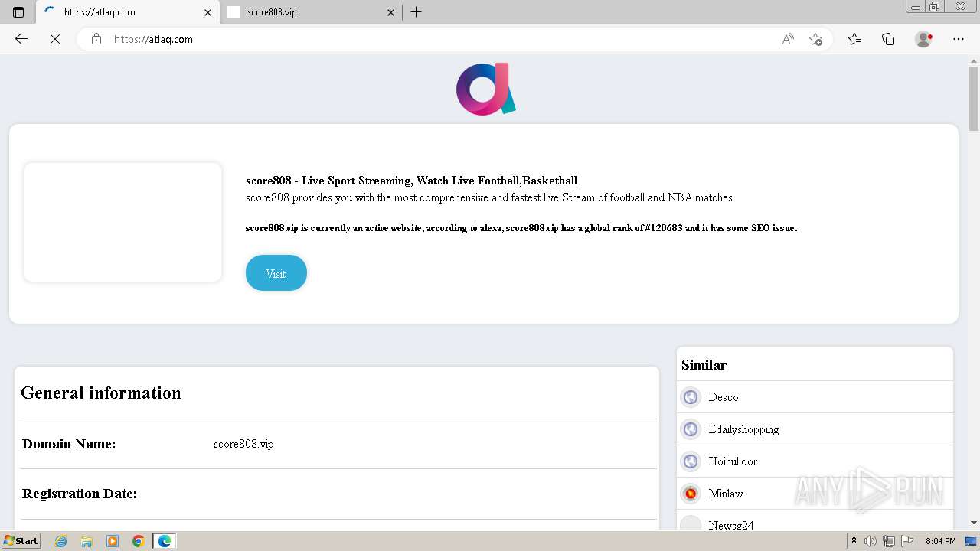Launch Internet Explorer from the taskbar
The height and width of the screenshot is (551, 980).
(61, 541)
